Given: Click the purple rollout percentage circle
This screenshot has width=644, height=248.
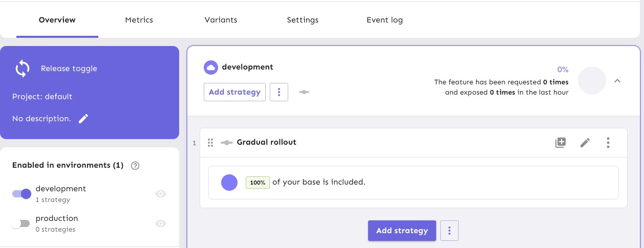Looking at the screenshot, I should [x=229, y=183].
